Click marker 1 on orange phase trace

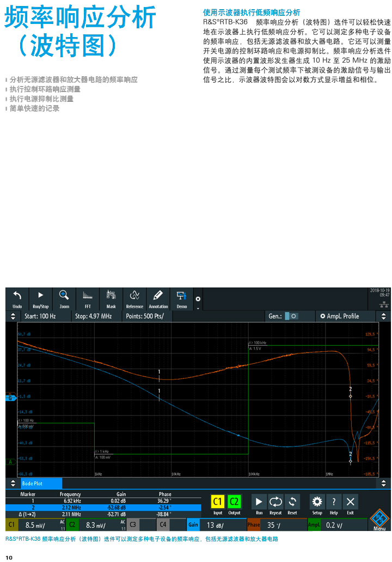[159, 376]
